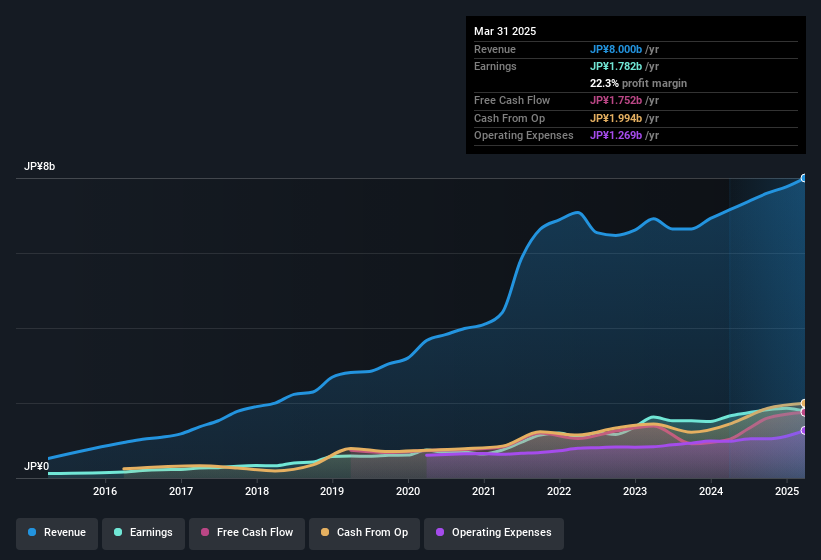
Task: Click the 2022 x-axis label
Action: [559, 491]
